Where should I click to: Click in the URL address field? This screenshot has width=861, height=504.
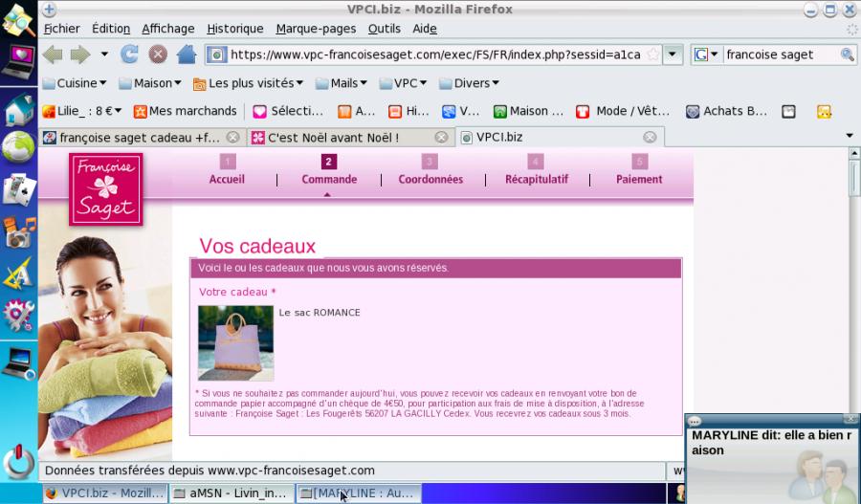click(430, 55)
